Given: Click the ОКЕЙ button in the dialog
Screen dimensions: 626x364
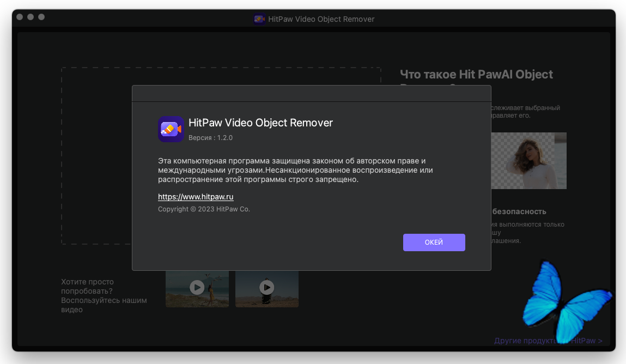Looking at the screenshot, I should tap(434, 242).
